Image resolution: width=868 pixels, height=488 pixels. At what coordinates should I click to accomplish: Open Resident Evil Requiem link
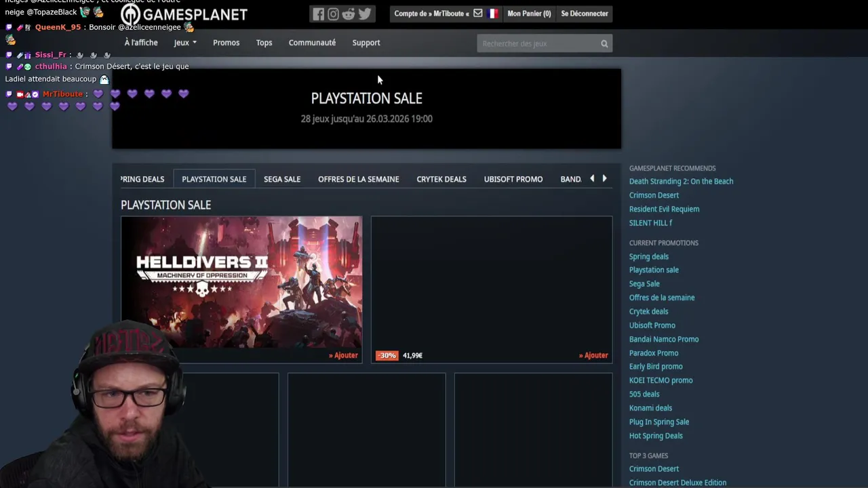tap(664, 209)
